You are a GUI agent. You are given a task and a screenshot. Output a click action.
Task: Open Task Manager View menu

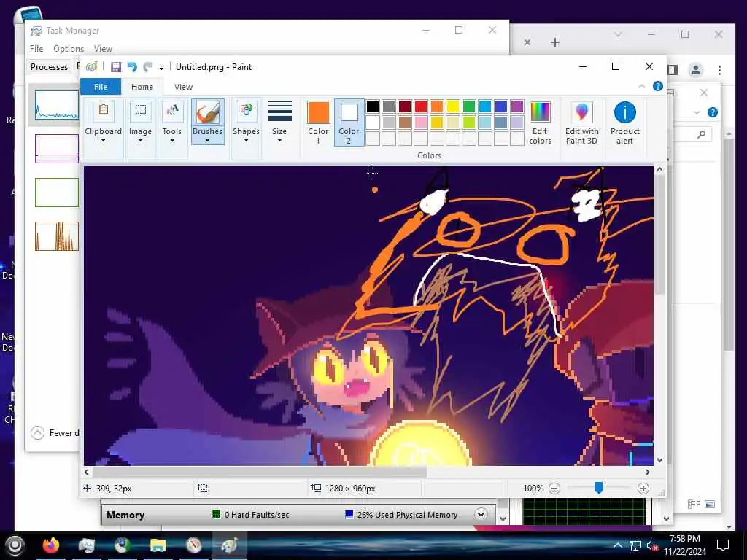(103, 49)
